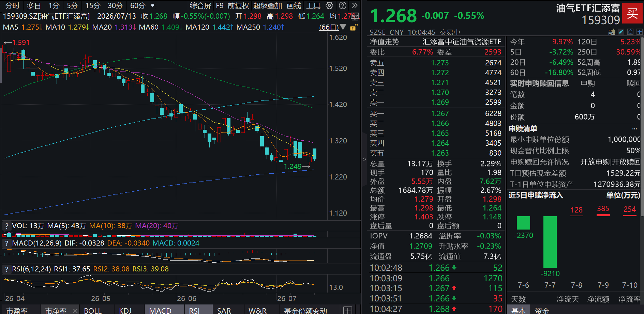Viewport: 644px width, 314px height.
Task: Expand more toolbar options double-arrow
Action: pos(355,5)
